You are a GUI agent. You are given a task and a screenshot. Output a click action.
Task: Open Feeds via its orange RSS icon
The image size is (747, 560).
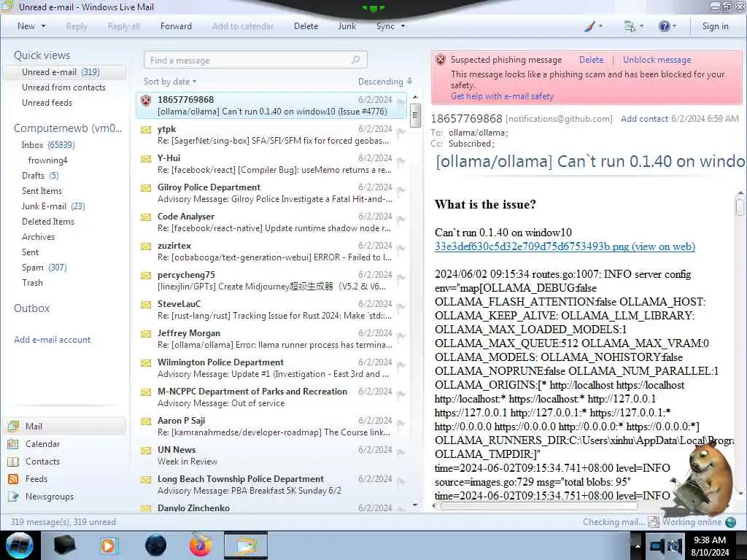click(13, 479)
